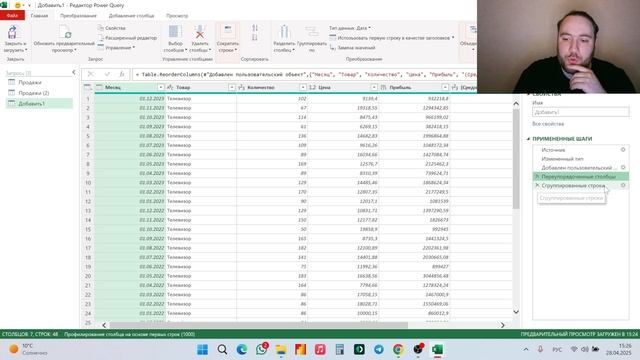Open filter dropdown of Прибыль column
640x360 pixels.
click(445, 87)
